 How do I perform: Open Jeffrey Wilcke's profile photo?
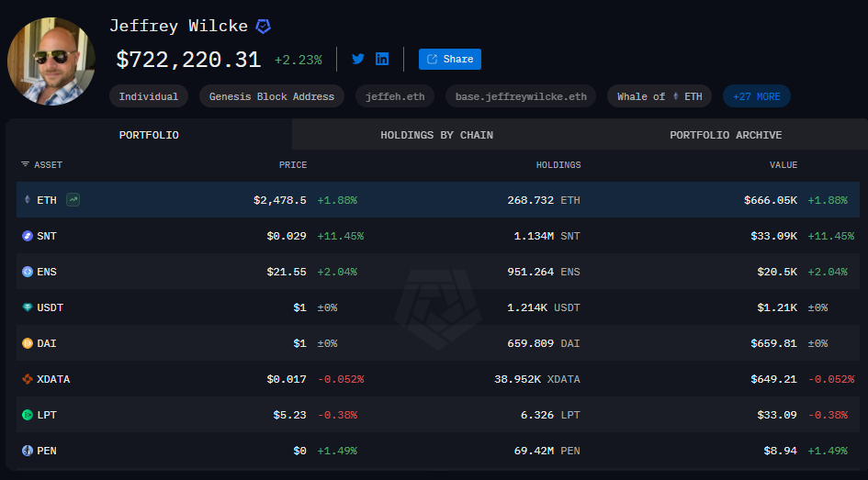(x=51, y=61)
